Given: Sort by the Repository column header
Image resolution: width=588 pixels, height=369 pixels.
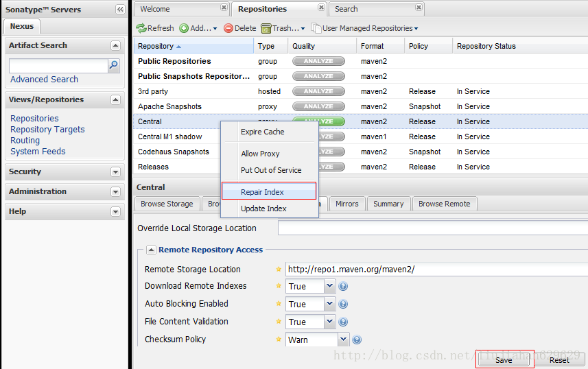Looking at the screenshot, I should pyautogui.click(x=193, y=46).
